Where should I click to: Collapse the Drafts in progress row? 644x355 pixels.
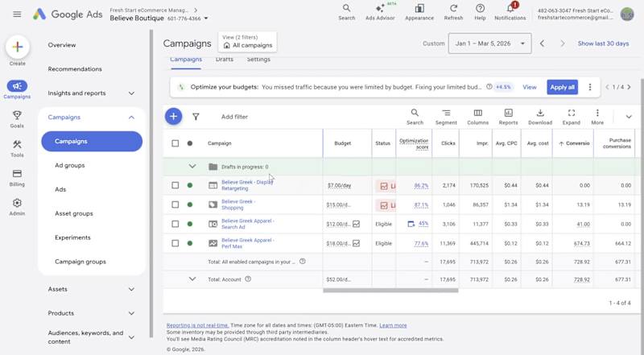pos(192,167)
